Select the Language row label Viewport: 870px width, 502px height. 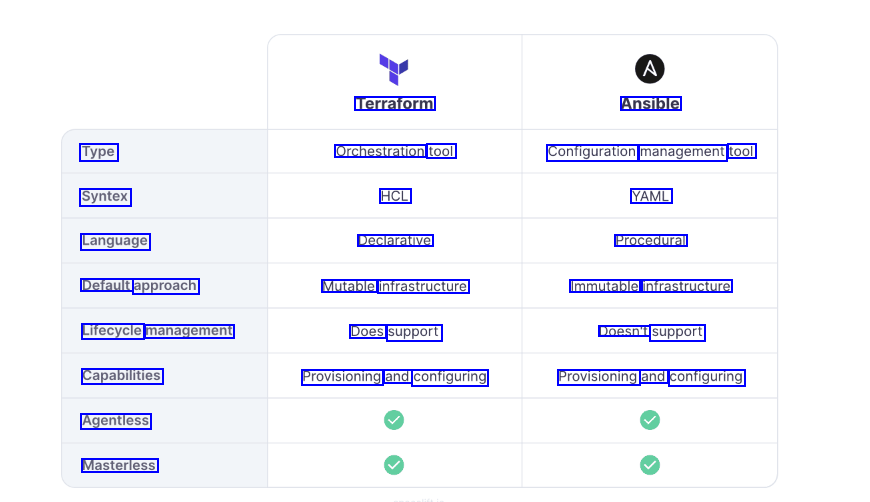[115, 241]
